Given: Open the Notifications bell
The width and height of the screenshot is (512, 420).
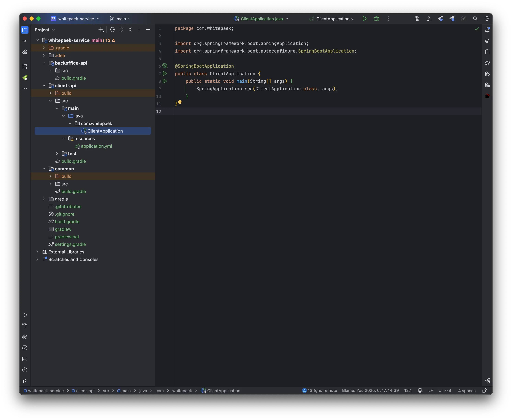Looking at the screenshot, I should pos(487,30).
